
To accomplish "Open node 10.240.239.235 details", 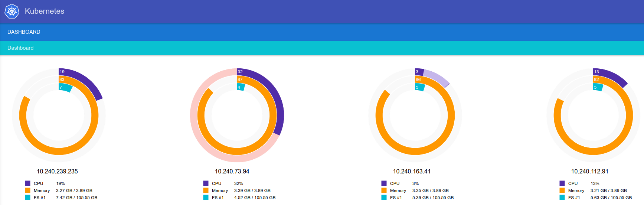I will (57, 171).
